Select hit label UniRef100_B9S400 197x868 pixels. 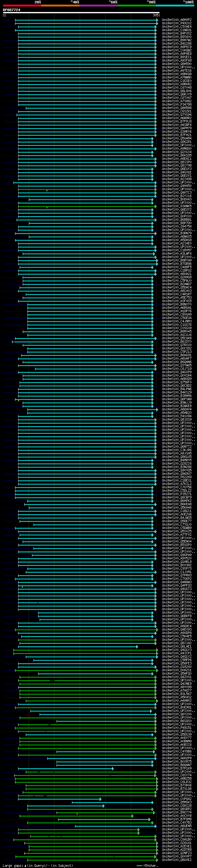pyautogui.click(x=177, y=37)
